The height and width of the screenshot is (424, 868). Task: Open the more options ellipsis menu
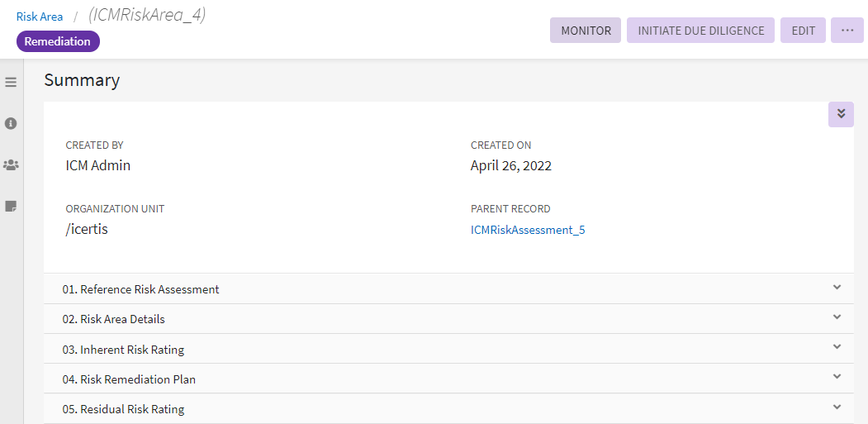tap(847, 31)
